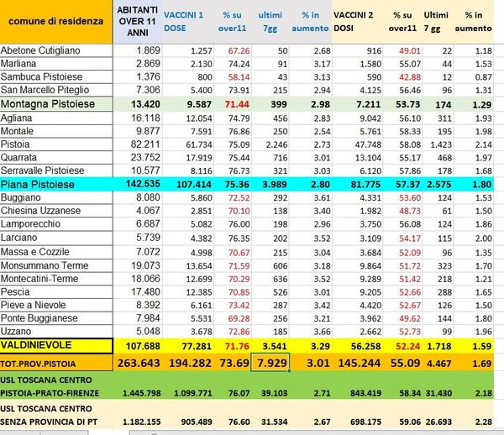Click the 'Quarrata' cell
The width and height of the screenshot is (504, 435).
pyautogui.click(x=56, y=157)
